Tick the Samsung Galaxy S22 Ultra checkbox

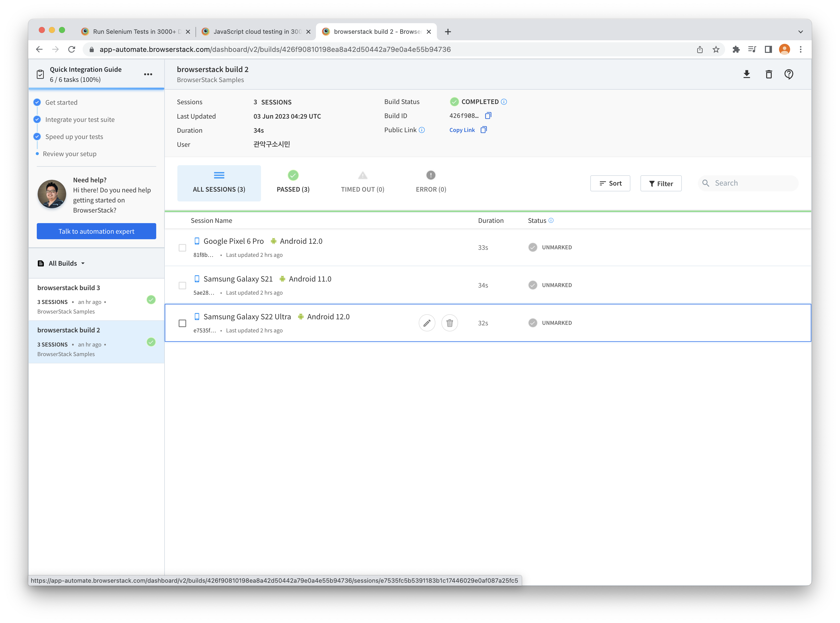click(x=182, y=324)
